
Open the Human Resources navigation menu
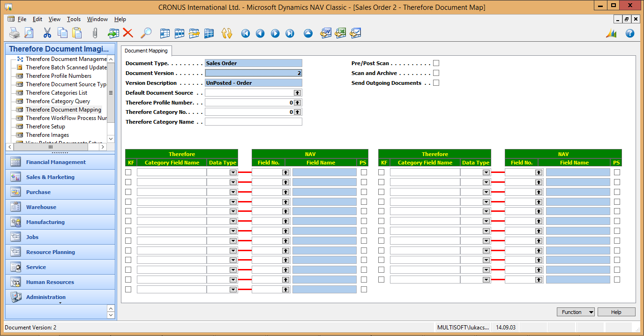(60, 282)
